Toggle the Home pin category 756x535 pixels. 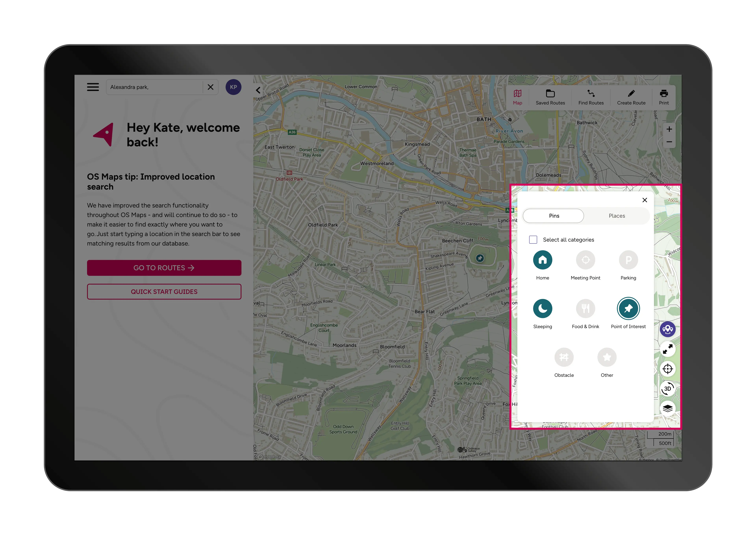[x=543, y=260]
